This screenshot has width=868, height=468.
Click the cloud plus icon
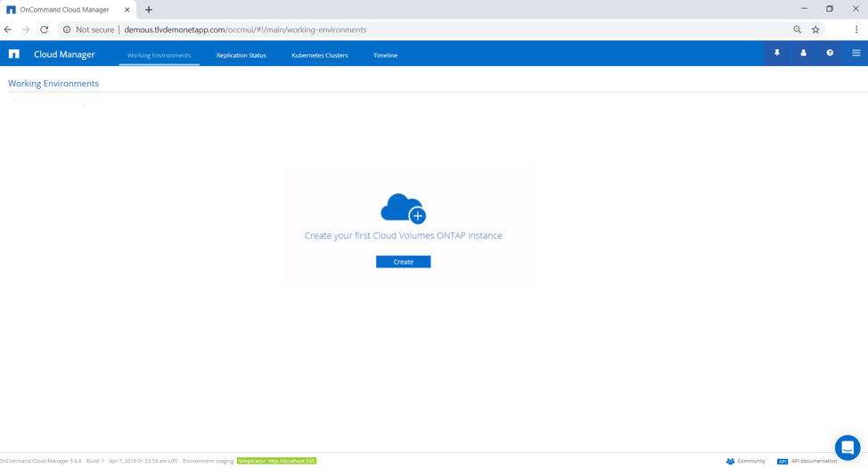click(404, 209)
